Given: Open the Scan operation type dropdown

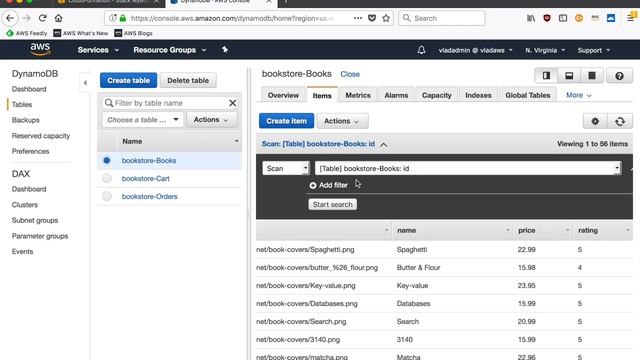Looking at the screenshot, I should point(285,168).
